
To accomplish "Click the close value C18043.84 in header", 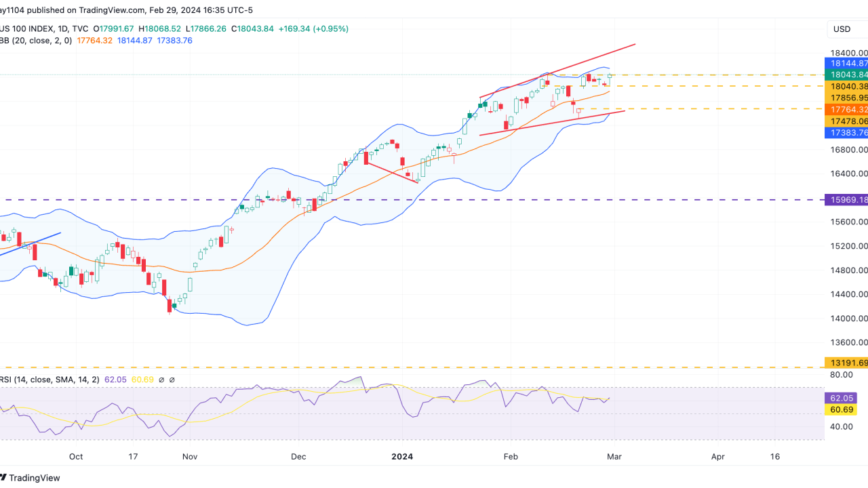I will tap(252, 29).
